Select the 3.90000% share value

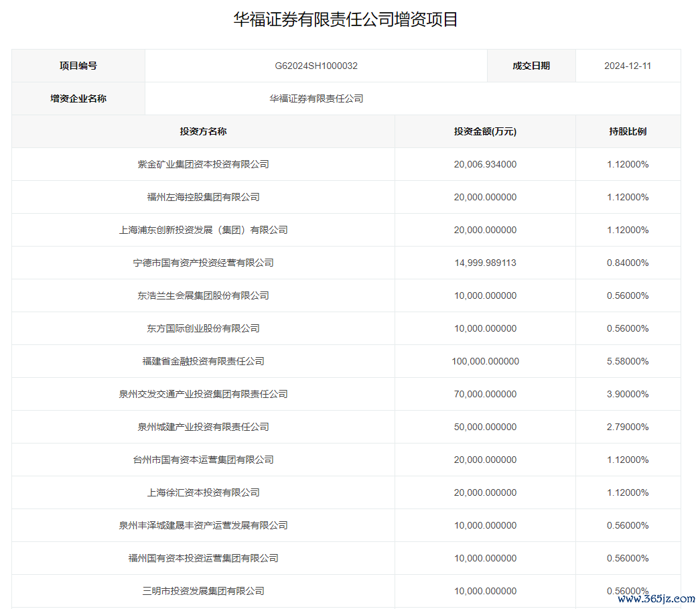point(628,394)
